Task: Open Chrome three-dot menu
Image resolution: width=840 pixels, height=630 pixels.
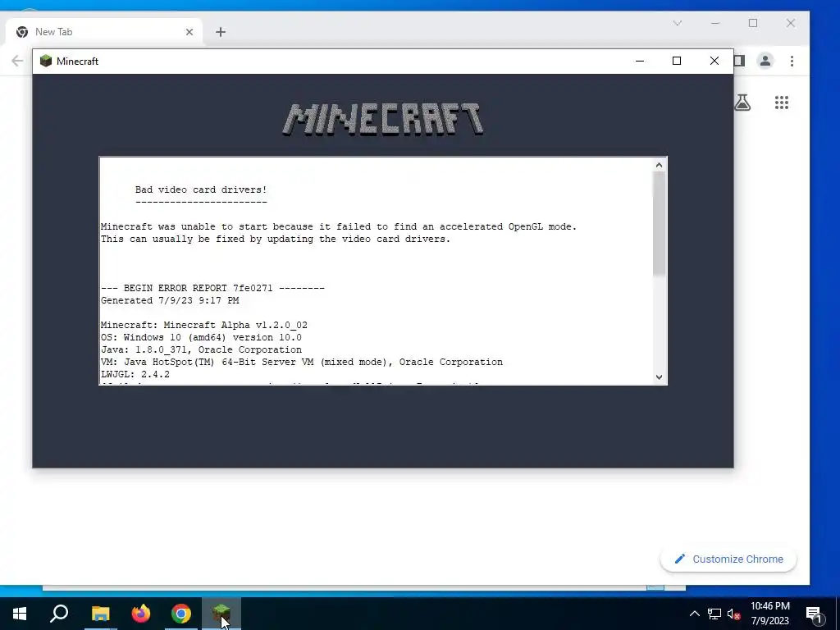Action: pyautogui.click(x=792, y=61)
